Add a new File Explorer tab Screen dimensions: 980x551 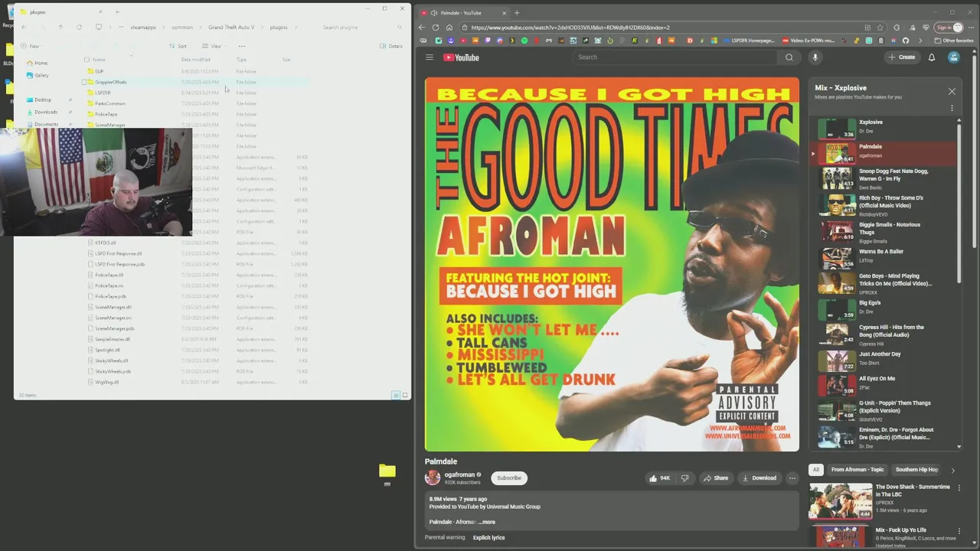[x=117, y=11]
